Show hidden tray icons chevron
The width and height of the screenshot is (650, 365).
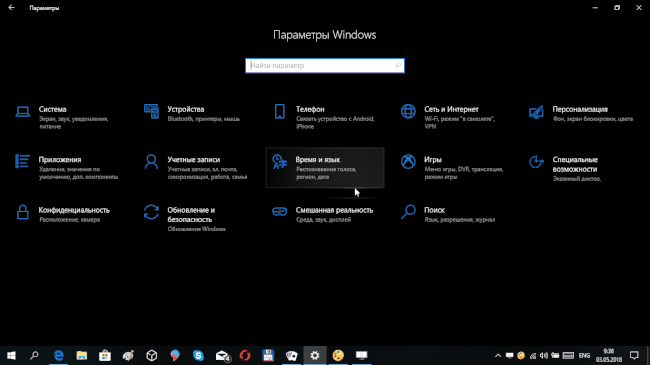(498, 356)
